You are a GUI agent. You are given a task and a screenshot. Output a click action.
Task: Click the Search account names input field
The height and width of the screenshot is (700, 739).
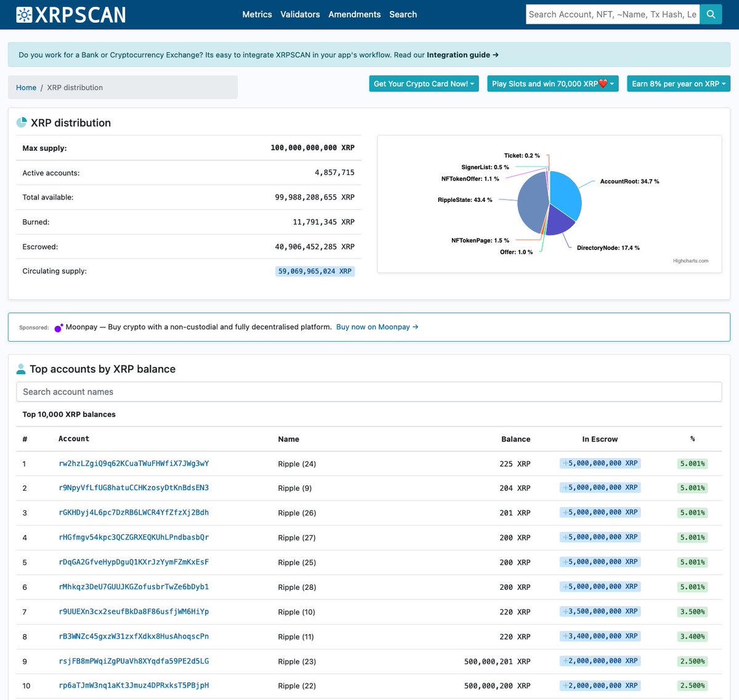point(368,392)
